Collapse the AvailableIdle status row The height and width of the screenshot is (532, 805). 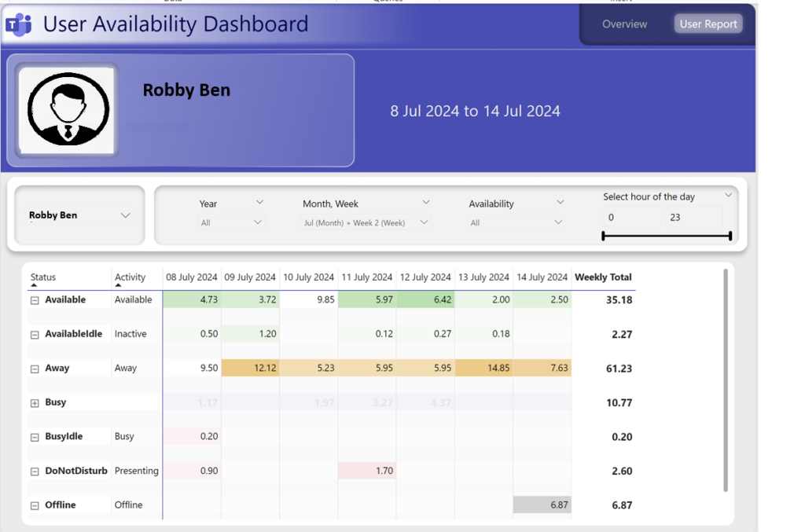pos(35,335)
